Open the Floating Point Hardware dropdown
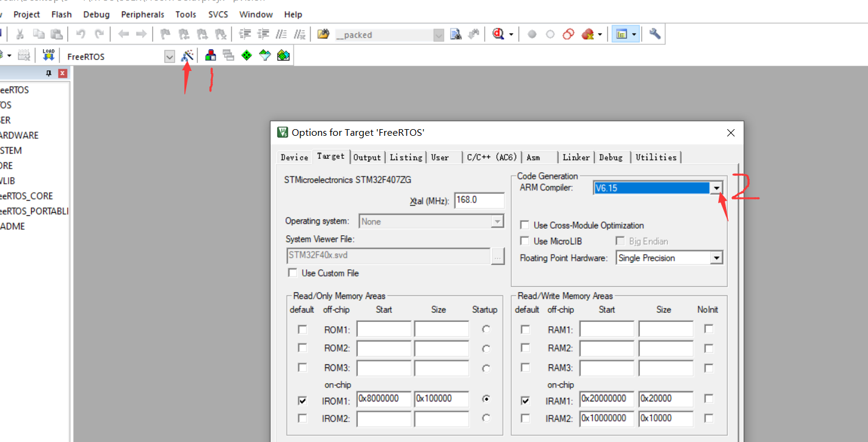Image resolution: width=868 pixels, height=442 pixels. tap(717, 257)
